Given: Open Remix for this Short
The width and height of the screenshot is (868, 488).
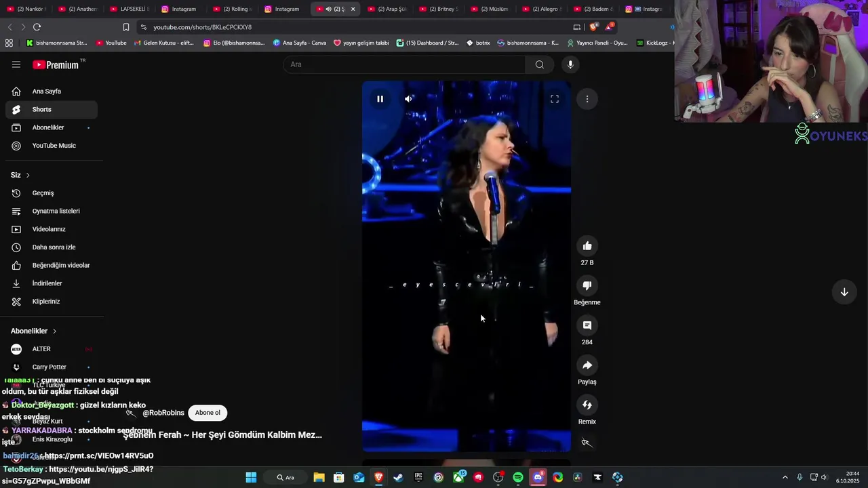Looking at the screenshot, I should click(x=587, y=405).
